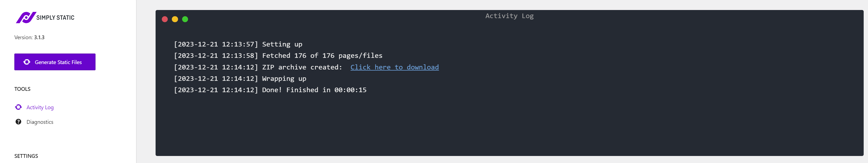This screenshot has height=163, width=868.
Task: Click the SIMPLY STATIC wordmark text
Action: 55,17
